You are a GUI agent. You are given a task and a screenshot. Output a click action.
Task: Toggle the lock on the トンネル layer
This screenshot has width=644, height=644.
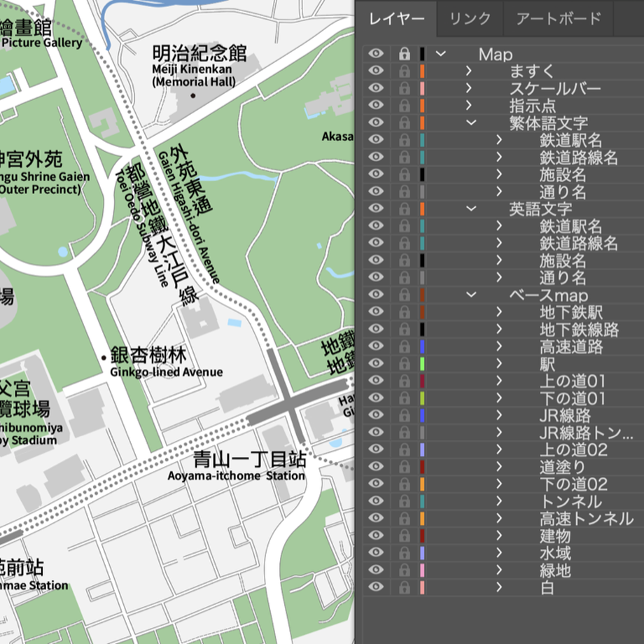pyautogui.click(x=404, y=501)
